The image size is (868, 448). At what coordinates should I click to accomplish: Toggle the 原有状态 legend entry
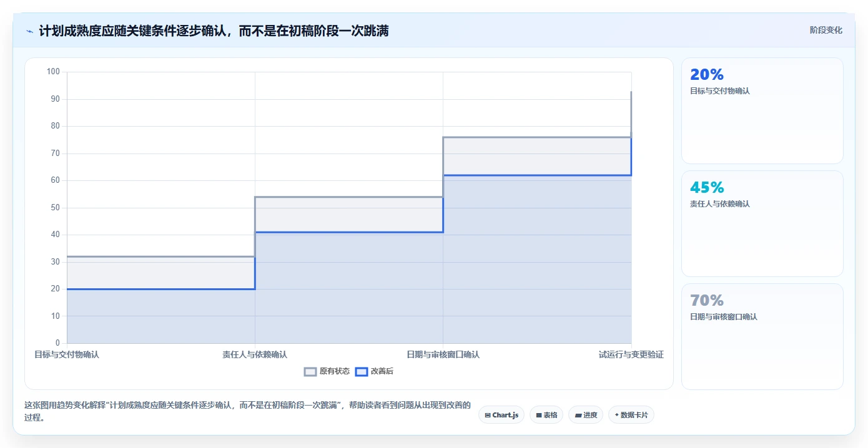pyautogui.click(x=327, y=371)
